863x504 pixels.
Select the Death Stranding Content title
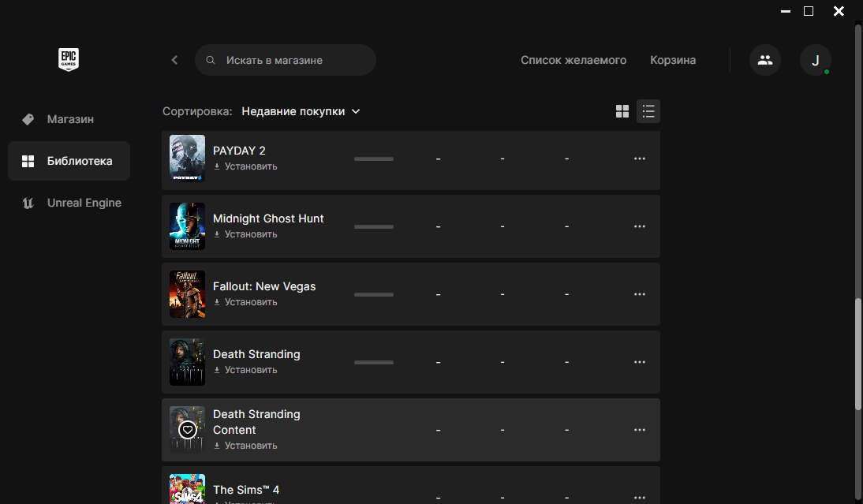pyautogui.click(x=256, y=422)
